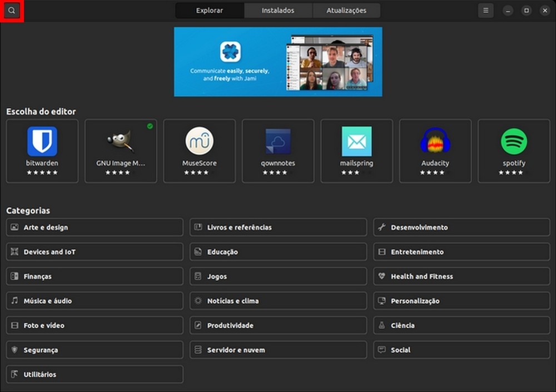Open the Música e áudio category
Viewport: 556px width, 392px height.
click(95, 301)
